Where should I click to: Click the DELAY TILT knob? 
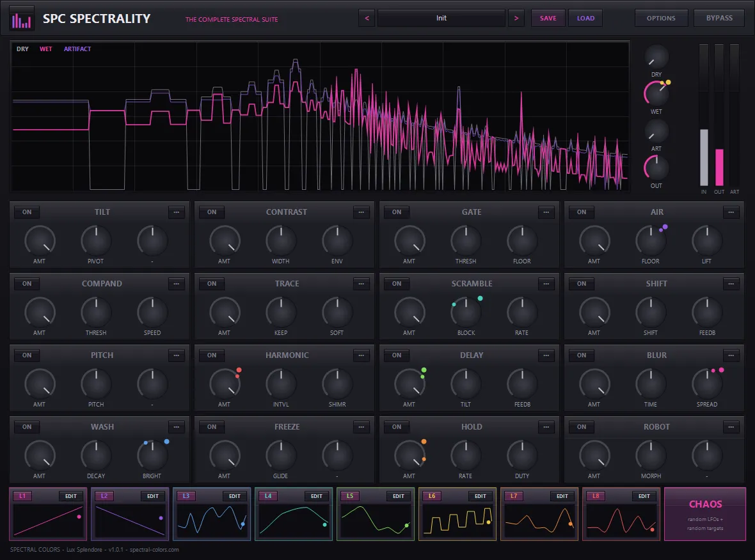tap(466, 384)
